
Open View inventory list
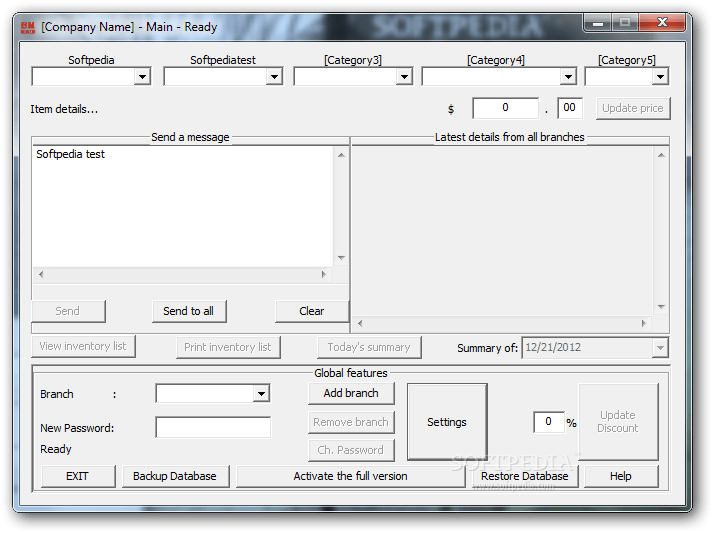click(83, 347)
